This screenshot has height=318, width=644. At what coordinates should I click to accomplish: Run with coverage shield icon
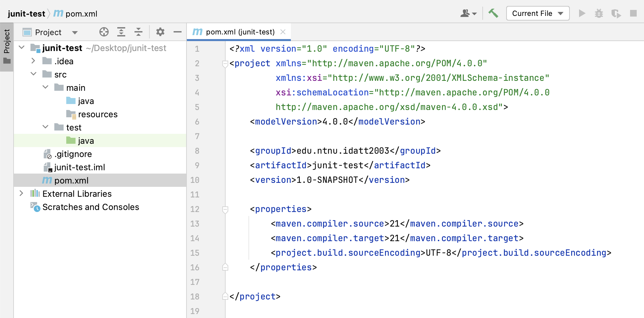[x=616, y=13]
